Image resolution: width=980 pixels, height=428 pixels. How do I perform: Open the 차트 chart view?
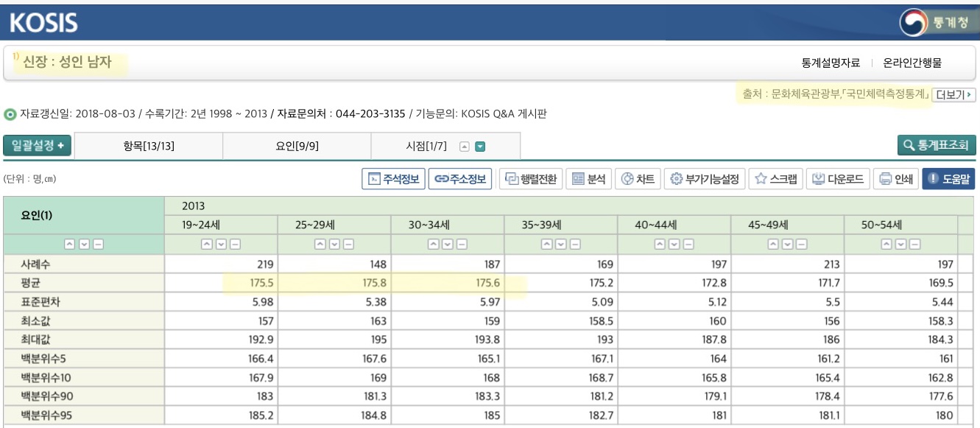click(638, 179)
